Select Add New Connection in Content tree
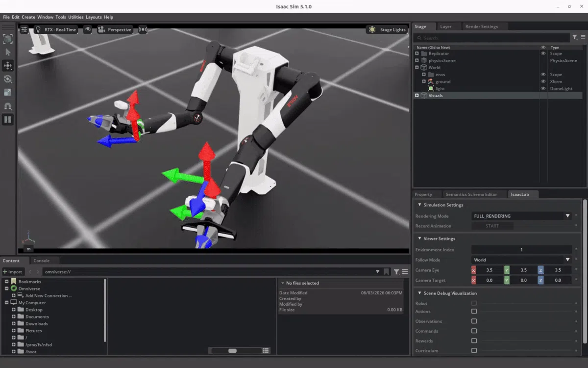The image size is (588, 368). pyautogui.click(x=49, y=296)
